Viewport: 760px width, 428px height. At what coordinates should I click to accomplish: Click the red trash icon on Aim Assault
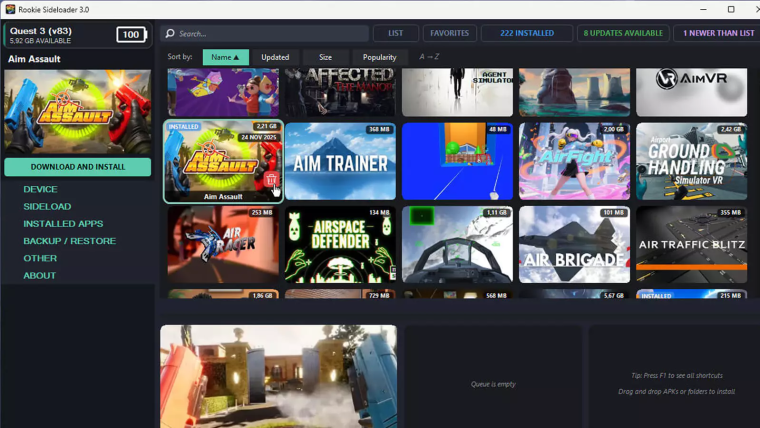pos(271,180)
